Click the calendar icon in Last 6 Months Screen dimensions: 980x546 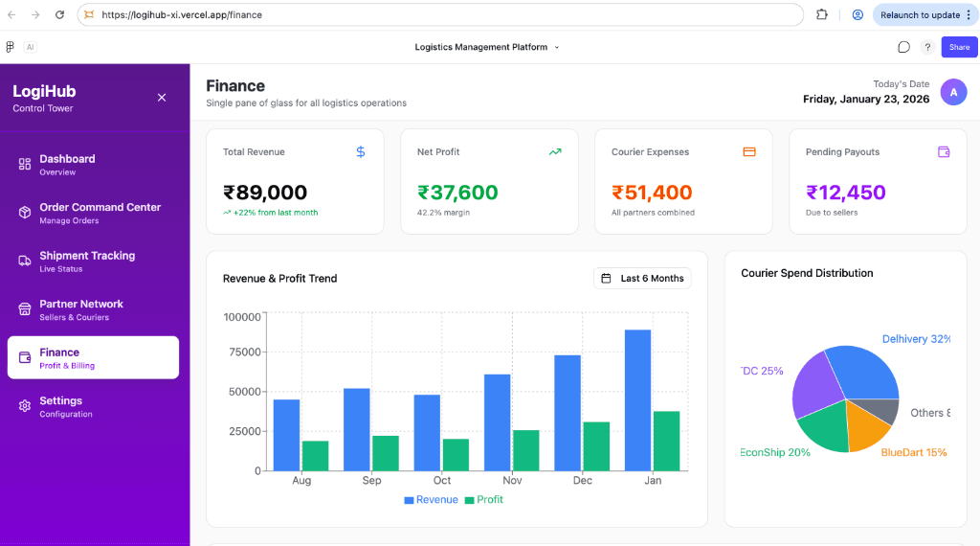606,279
